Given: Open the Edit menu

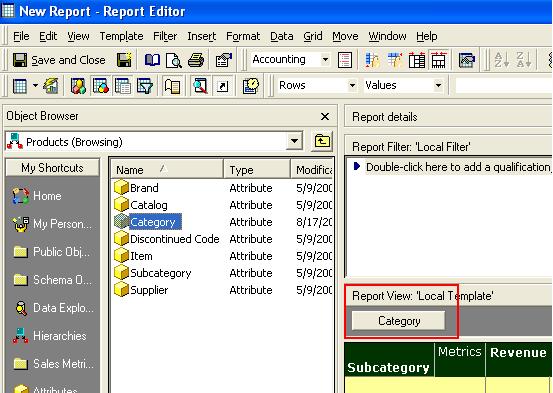Looking at the screenshot, I should (x=48, y=36).
